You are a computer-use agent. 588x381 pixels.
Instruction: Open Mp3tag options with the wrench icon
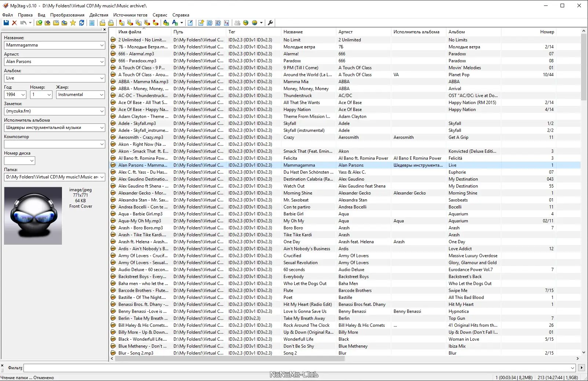[x=270, y=23]
